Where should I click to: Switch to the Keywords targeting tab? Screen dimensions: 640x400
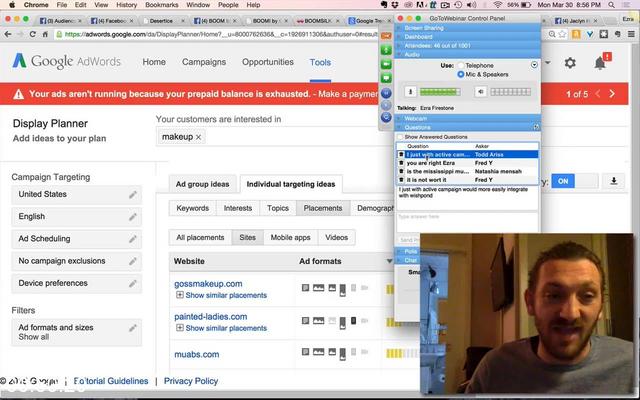coord(192,208)
